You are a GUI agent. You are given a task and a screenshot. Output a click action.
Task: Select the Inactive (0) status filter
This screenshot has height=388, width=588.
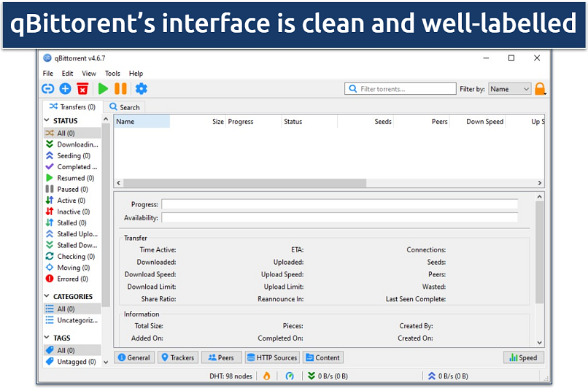click(72, 212)
